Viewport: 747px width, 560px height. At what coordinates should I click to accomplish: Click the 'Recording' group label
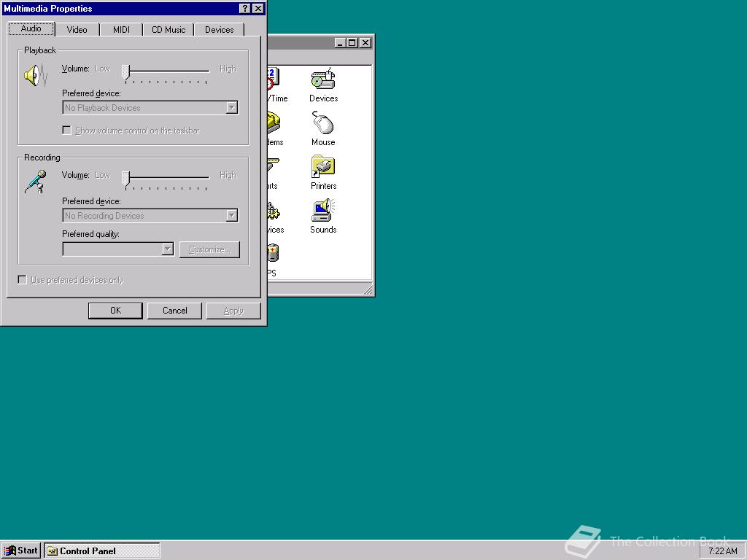pos(42,157)
